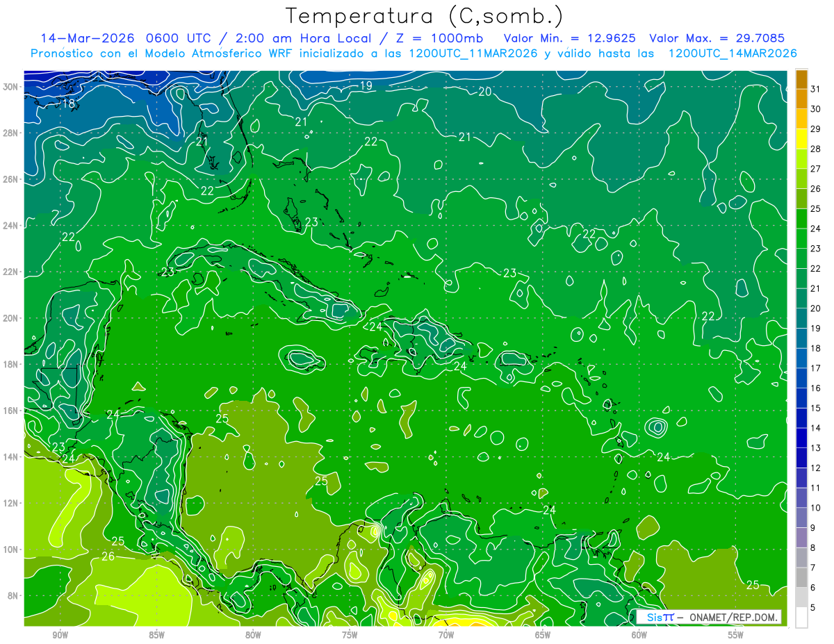This screenshot has width=834, height=644.
Task: Click the color bar label '5'
Action: pyautogui.click(x=813, y=608)
